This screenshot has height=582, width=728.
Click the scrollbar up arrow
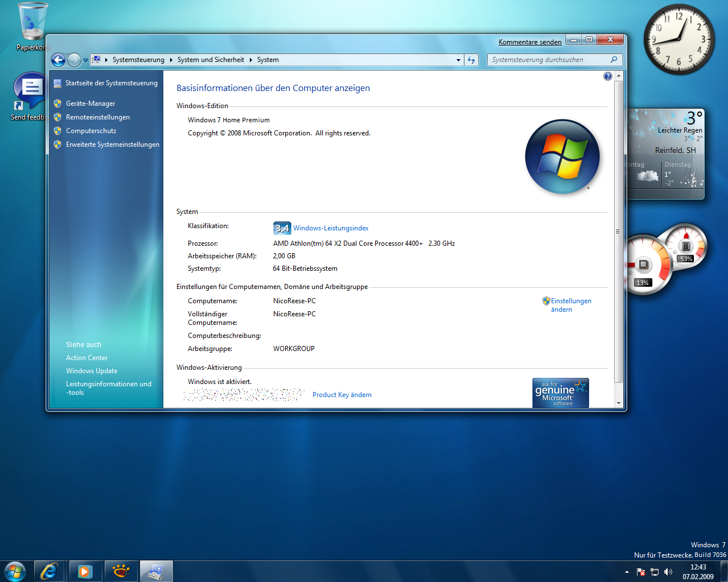pos(619,76)
